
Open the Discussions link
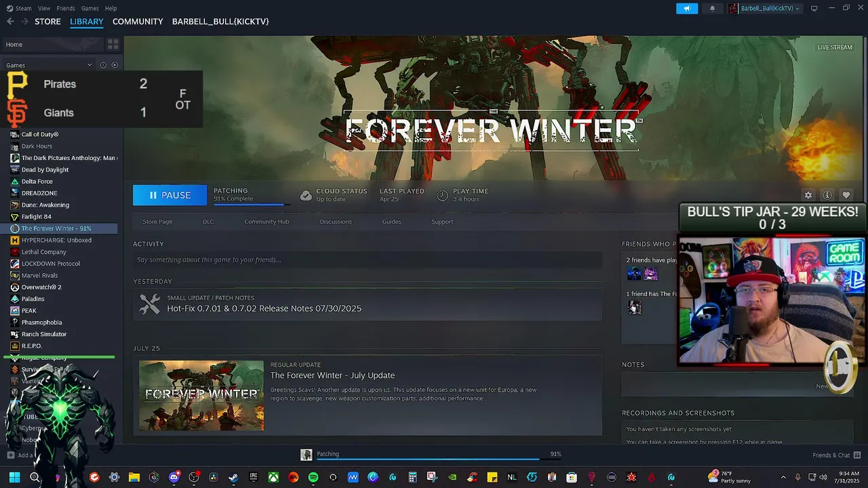[x=336, y=222]
